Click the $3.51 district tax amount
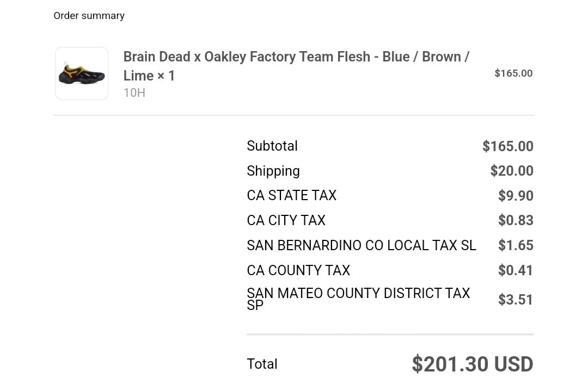Viewport: 588px width, 378px height. pyautogui.click(x=515, y=300)
